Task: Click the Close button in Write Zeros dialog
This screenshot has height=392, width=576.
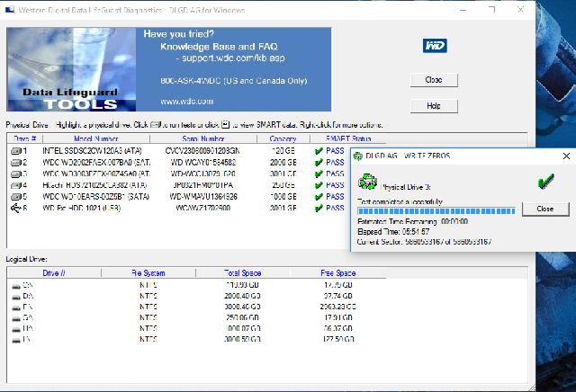Action: point(545,209)
